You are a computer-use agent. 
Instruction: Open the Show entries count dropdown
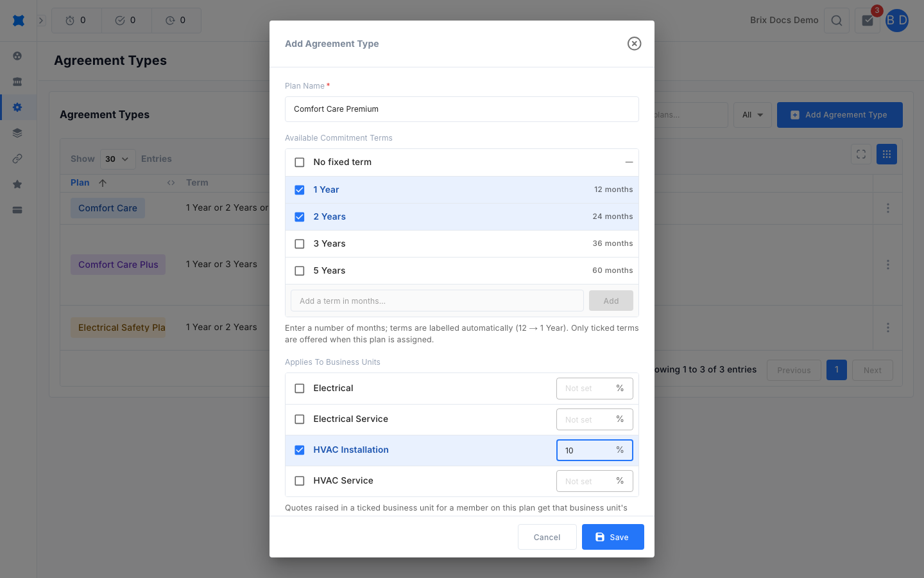pos(118,159)
